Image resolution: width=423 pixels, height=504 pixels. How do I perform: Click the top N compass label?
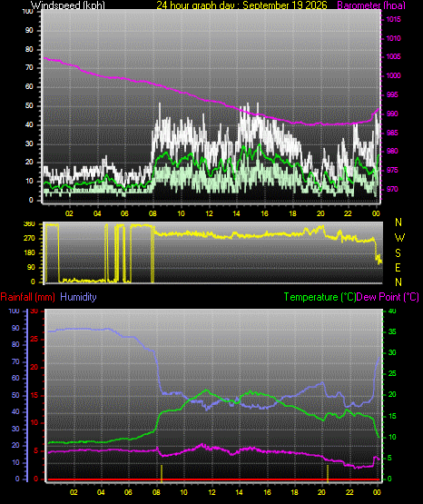pyautogui.click(x=398, y=222)
